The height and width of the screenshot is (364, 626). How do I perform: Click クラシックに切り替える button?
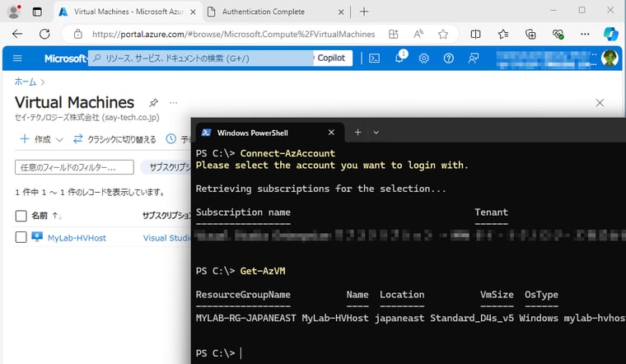coord(114,139)
